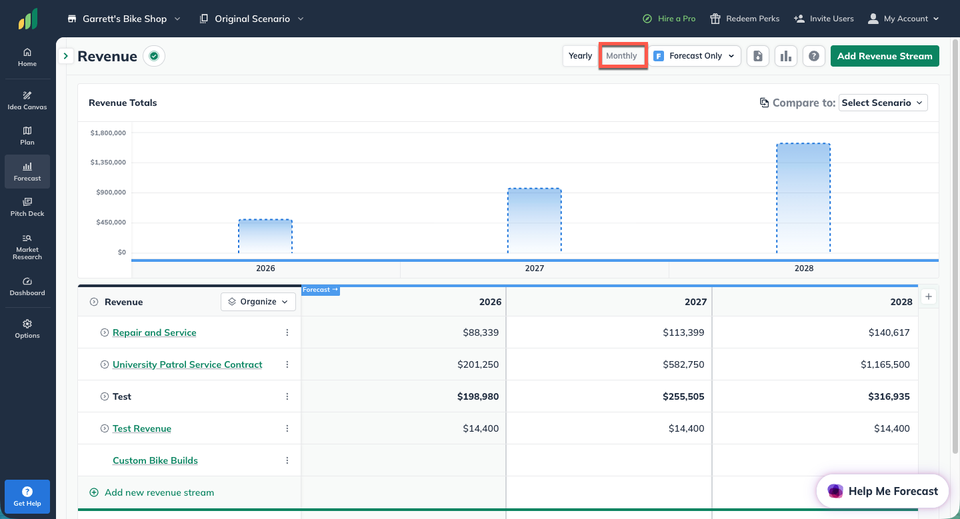The height and width of the screenshot is (519, 960).
Task: Open Idea Canvas in sidebar
Action: (27, 100)
